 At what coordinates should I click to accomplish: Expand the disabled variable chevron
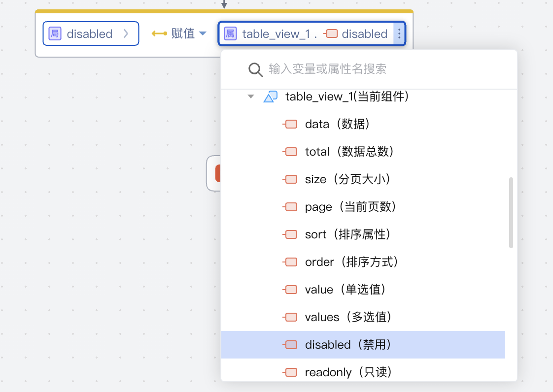coord(126,34)
